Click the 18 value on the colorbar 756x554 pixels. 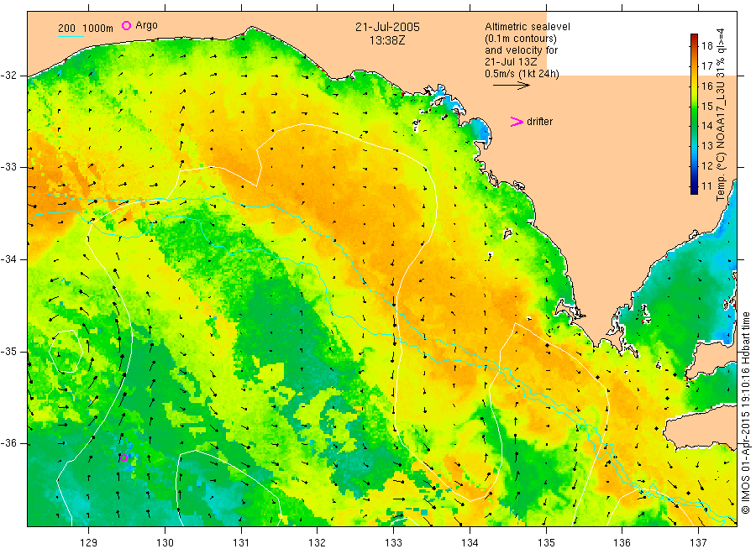pos(707,46)
